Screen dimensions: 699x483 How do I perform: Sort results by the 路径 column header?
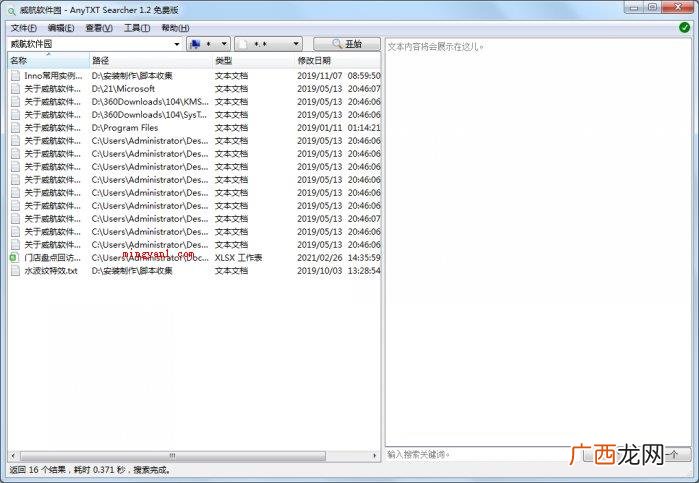[100, 61]
